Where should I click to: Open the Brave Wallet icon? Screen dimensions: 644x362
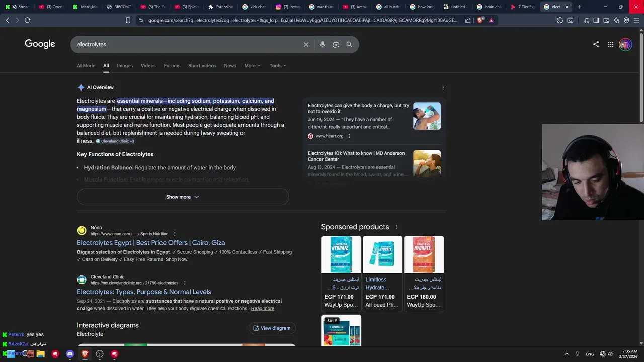coord(606,20)
